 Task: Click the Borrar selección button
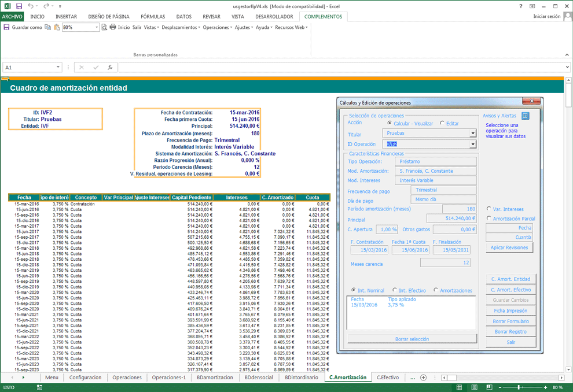click(412, 339)
